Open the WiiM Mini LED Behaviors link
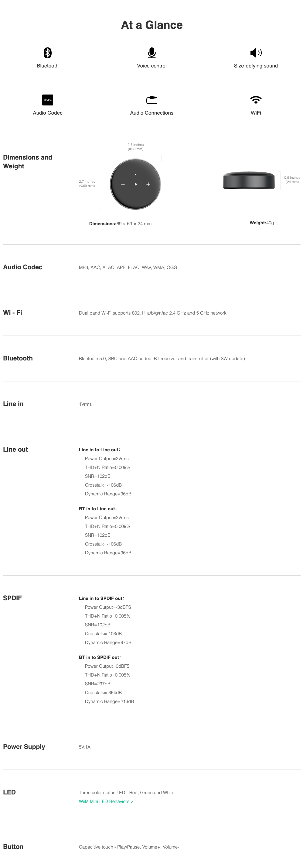The height and width of the screenshot is (868, 303). tap(106, 801)
